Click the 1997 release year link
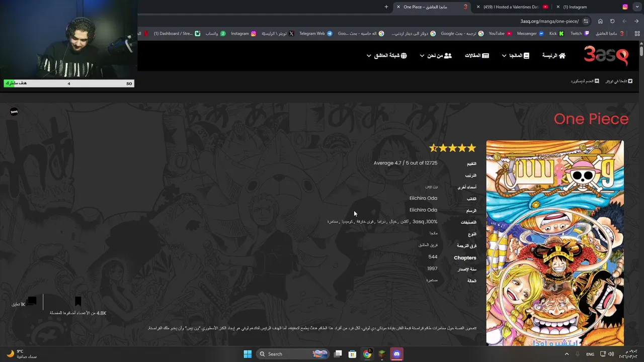This screenshot has width=644, height=362. [432, 268]
